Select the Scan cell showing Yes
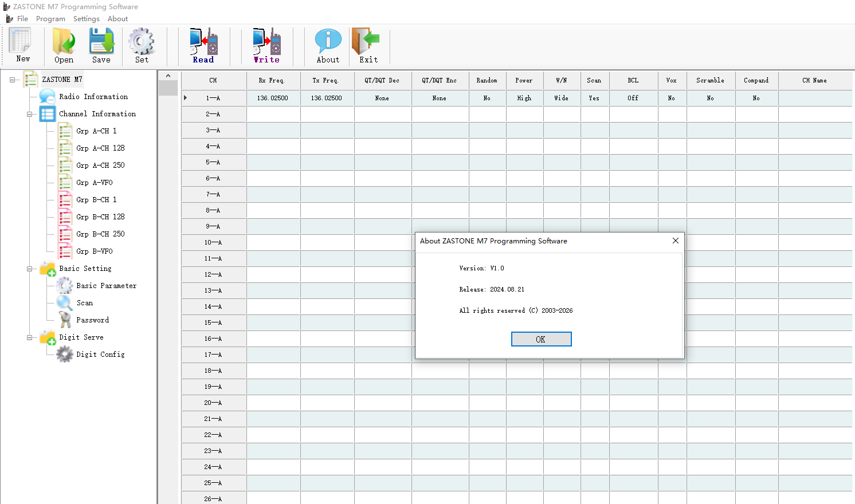 (594, 98)
